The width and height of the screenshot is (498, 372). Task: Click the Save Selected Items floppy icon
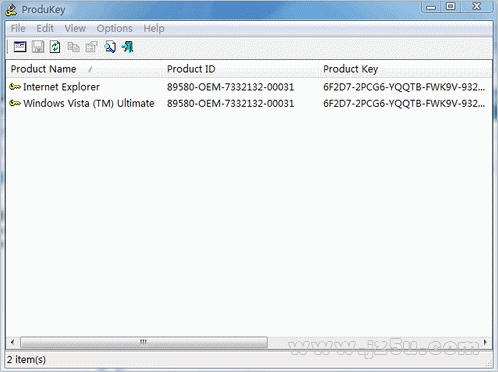tap(38, 47)
